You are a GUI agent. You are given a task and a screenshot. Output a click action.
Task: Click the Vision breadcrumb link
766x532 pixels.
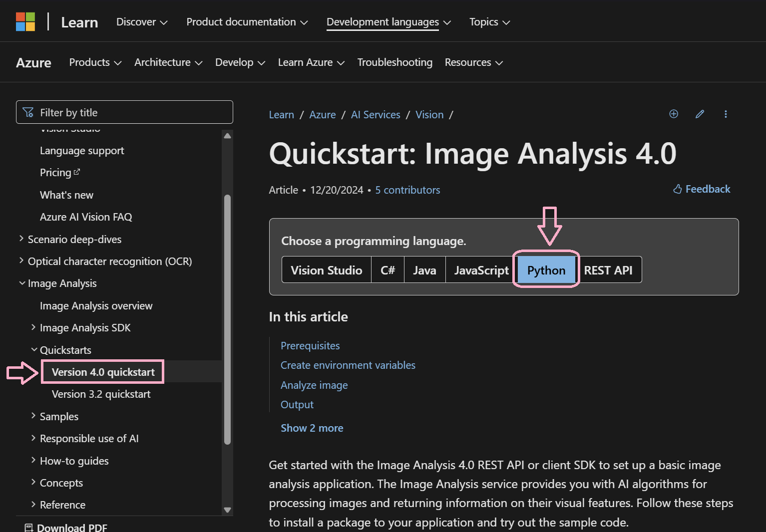coord(429,115)
